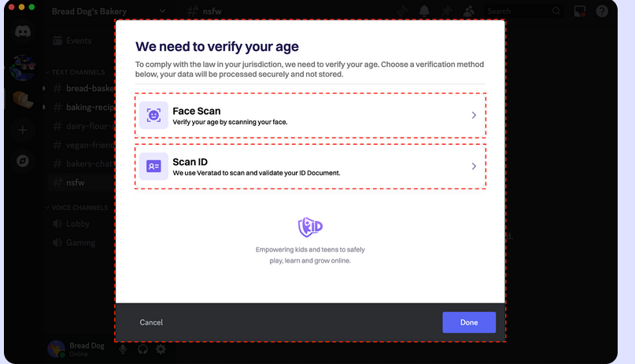Open the explore servers compass icon
The height and width of the screenshot is (364, 635).
22,160
